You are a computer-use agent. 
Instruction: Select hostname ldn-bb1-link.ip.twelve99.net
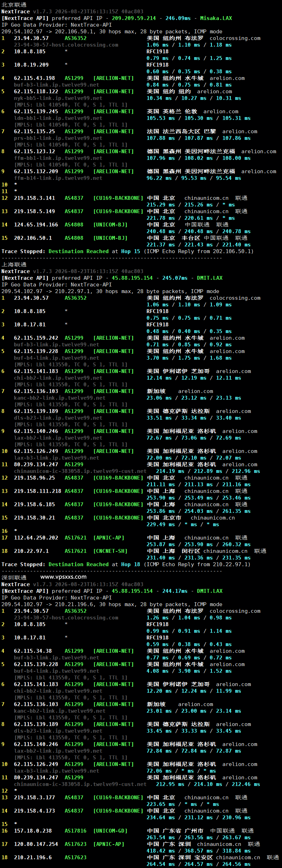58,118
